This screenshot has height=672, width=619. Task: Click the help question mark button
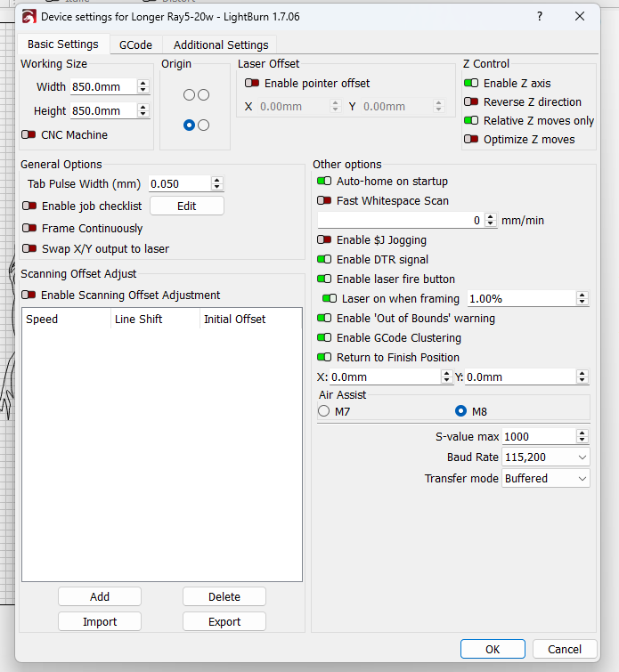(x=540, y=17)
